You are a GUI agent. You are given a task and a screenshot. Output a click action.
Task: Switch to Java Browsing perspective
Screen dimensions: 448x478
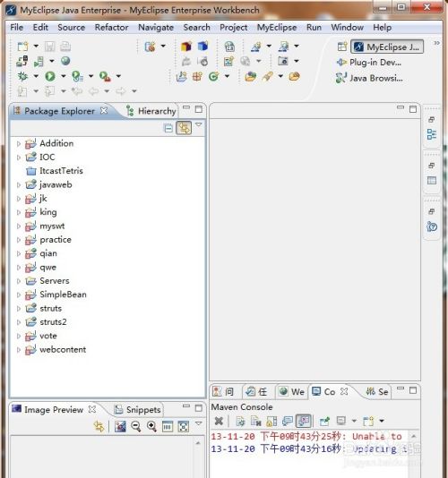pyautogui.click(x=369, y=78)
